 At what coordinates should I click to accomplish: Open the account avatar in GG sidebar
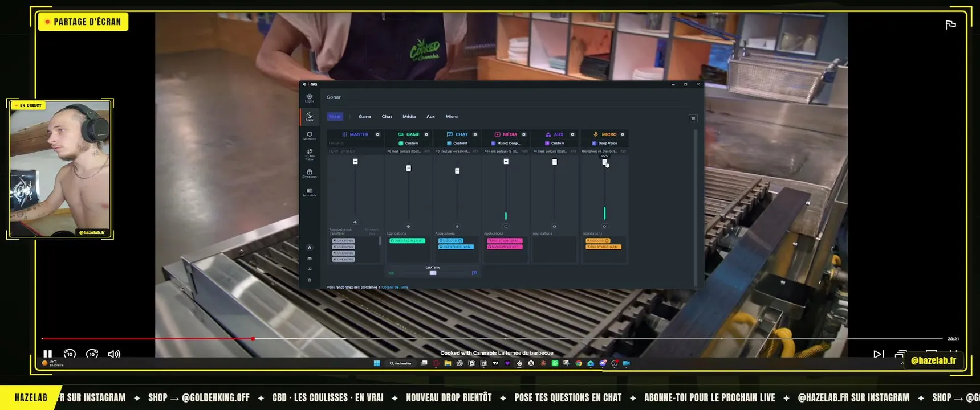310,247
